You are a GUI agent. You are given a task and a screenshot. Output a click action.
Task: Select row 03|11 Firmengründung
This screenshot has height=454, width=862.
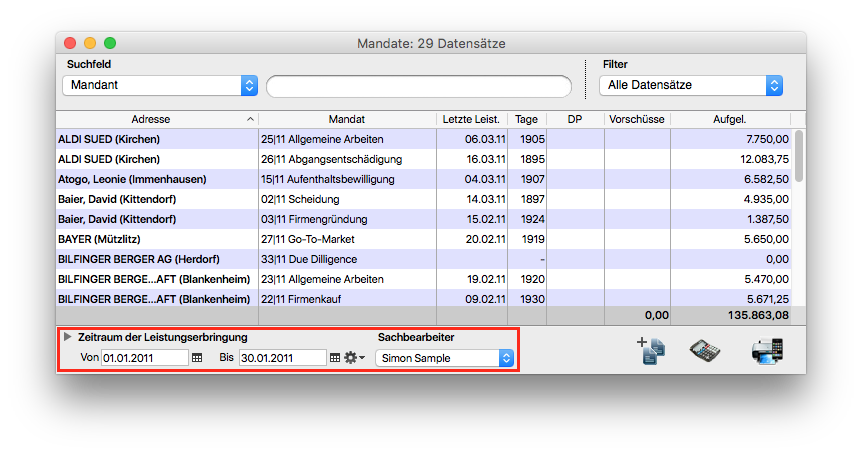point(423,219)
